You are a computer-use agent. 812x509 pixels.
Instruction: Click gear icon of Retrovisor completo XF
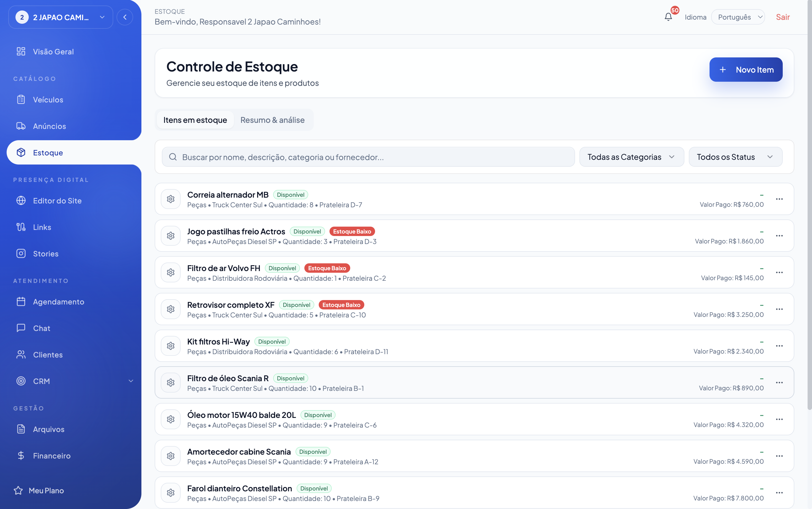pos(171,309)
